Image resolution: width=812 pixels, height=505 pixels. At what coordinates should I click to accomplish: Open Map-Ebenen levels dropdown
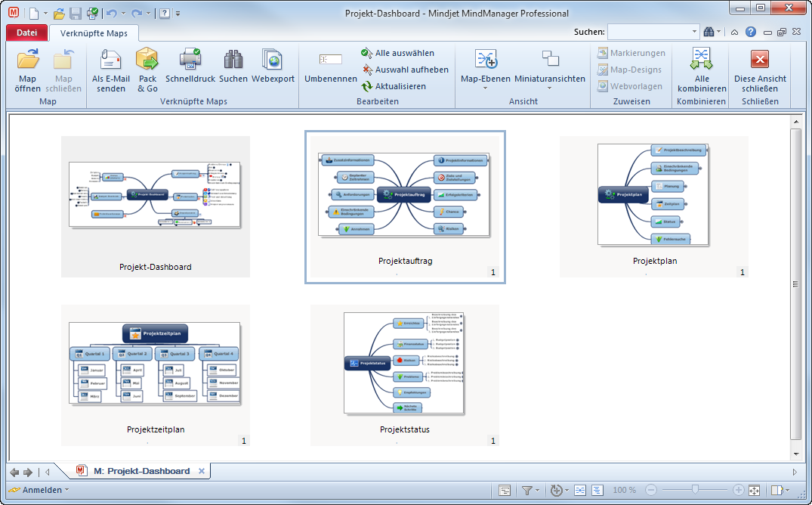485,70
